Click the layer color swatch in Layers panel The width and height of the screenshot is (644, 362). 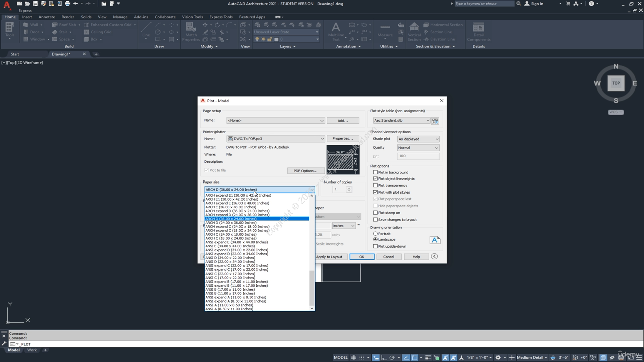276,39
